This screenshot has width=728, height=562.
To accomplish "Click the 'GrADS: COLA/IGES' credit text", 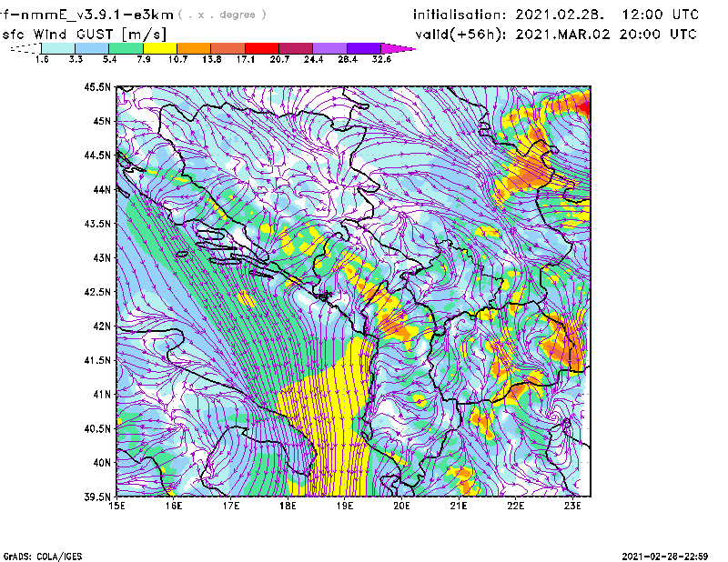I will [43, 557].
